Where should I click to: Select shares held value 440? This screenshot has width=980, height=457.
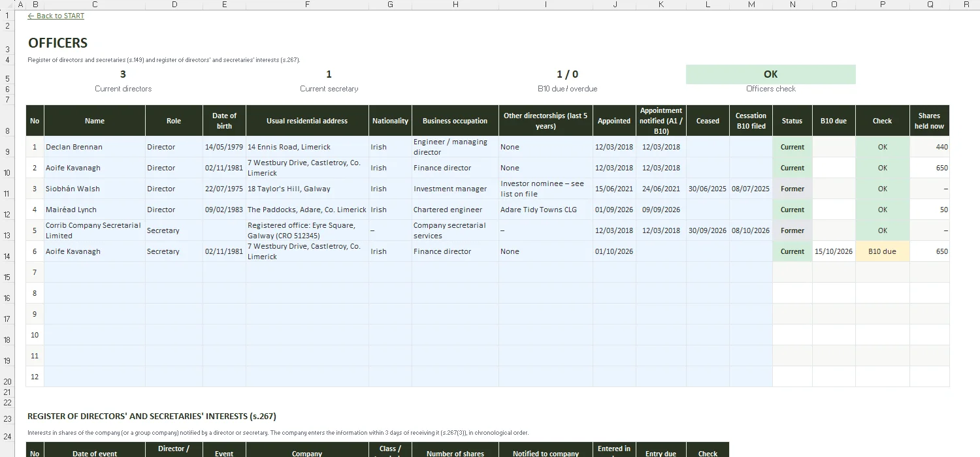point(929,147)
